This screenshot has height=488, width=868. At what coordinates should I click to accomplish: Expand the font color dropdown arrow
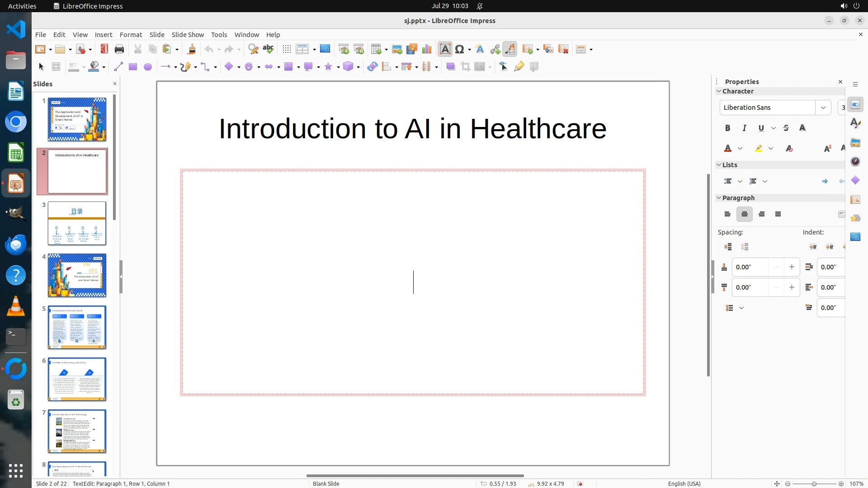click(740, 148)
